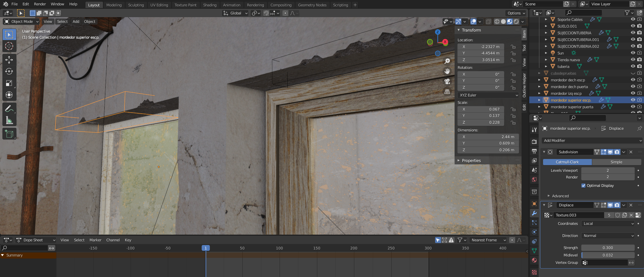
Task: Hide SUELO.001 in viewport
Action: pos(633,26)
